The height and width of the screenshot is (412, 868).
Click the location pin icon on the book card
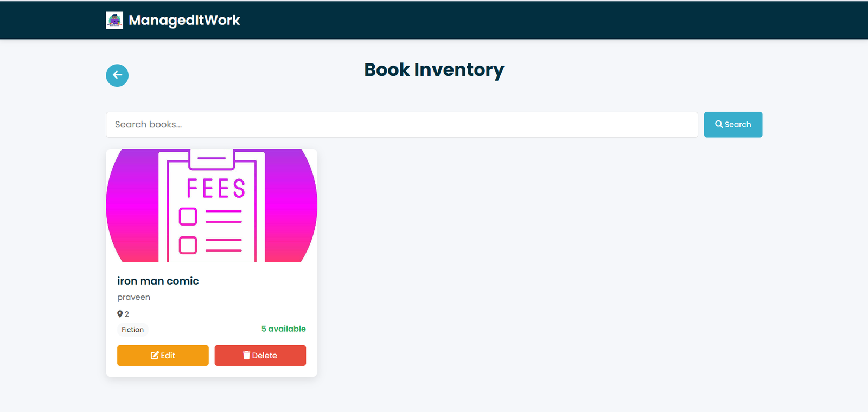(x=120, y=313)
